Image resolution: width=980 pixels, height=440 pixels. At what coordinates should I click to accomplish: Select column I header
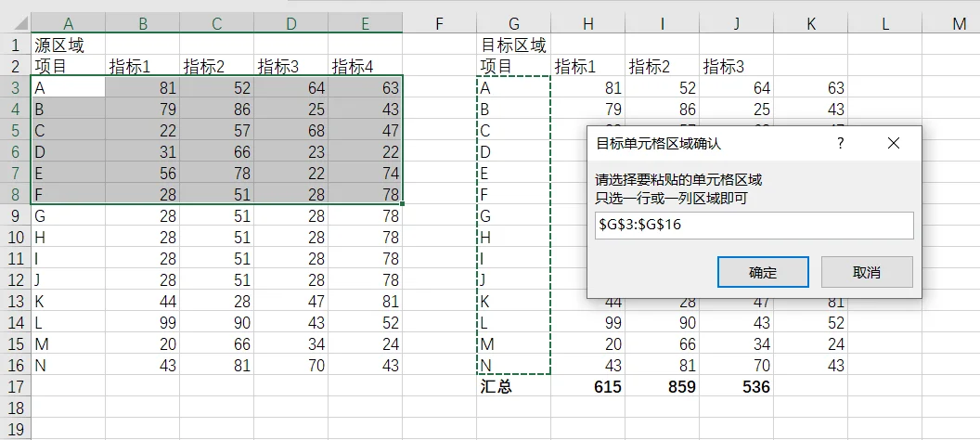[x=663, y=24]
